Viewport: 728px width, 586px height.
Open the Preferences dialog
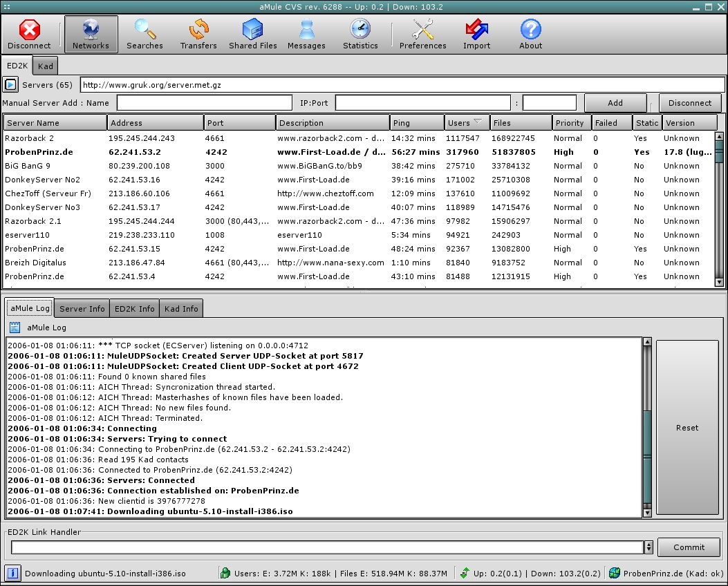[x=422, y=35]
